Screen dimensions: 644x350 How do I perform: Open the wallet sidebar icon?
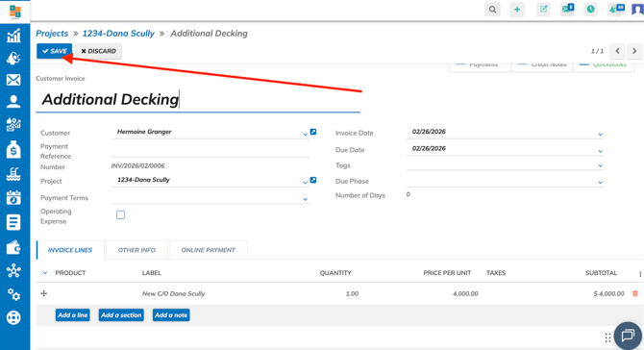tap(13, 247)
